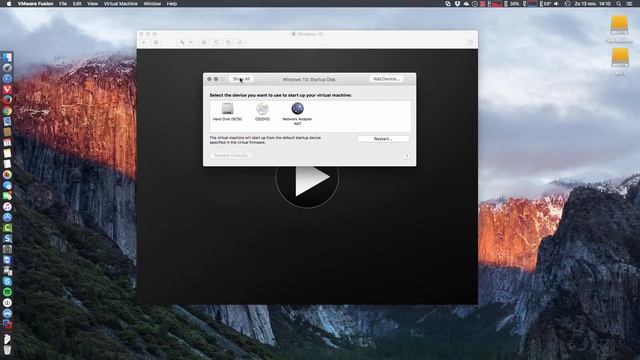Screen dimensions: 640x360
Task: Open the File menu
Action: pyautogui.click(x=63, y=4)
